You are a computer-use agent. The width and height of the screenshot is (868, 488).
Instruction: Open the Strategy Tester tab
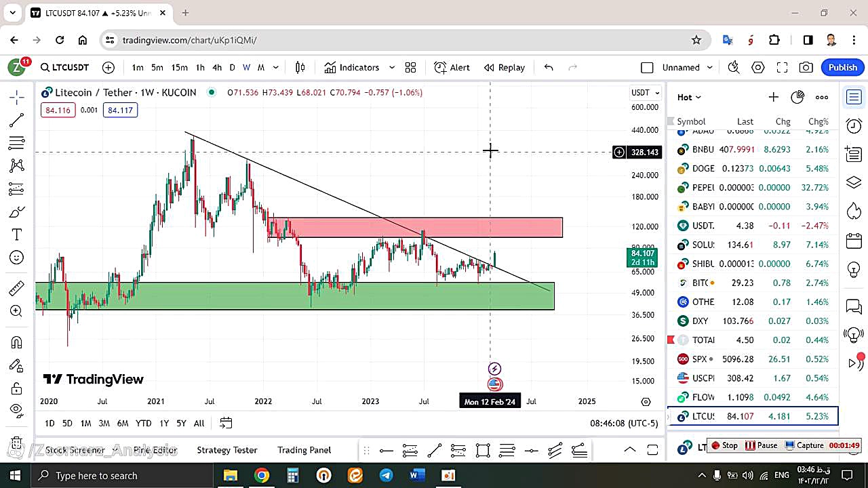tap(227, 450)
